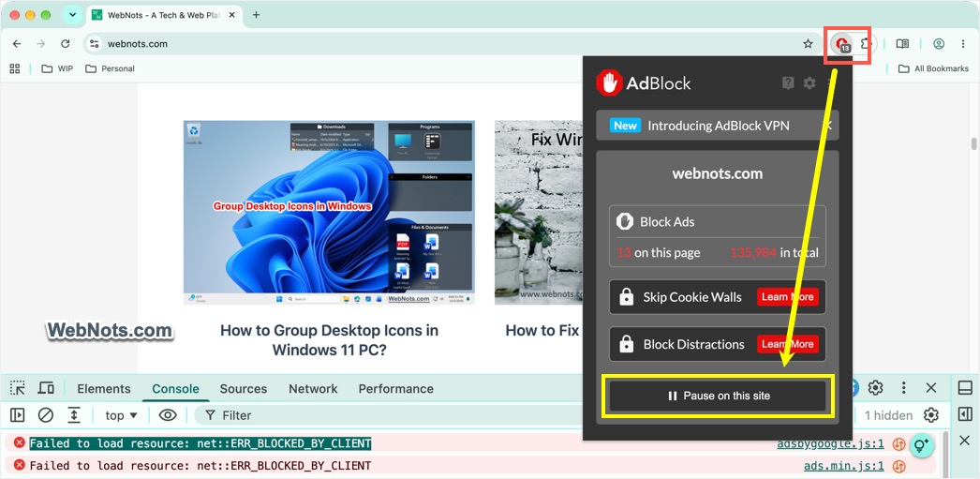The height and width of the screenshot is (479, 980).
Task: Toggle the DevTools device toolbar
Action: tap(46, 388)
